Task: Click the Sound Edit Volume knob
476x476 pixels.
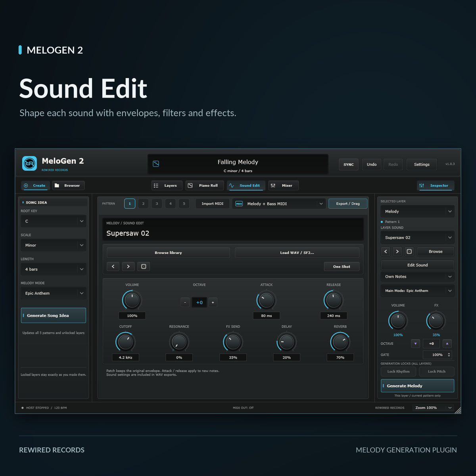Action: coord(132,300)
